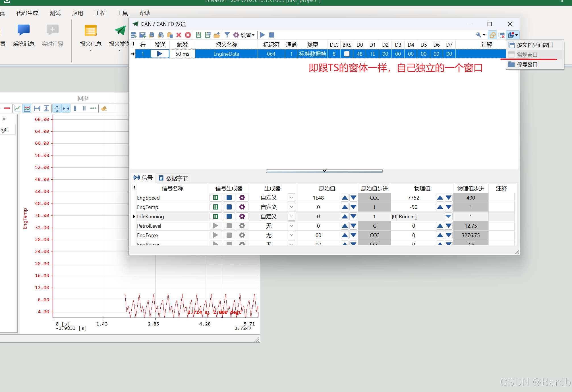
Task: Pause the EngSpeed signal generator
Action: pos(216,198)
